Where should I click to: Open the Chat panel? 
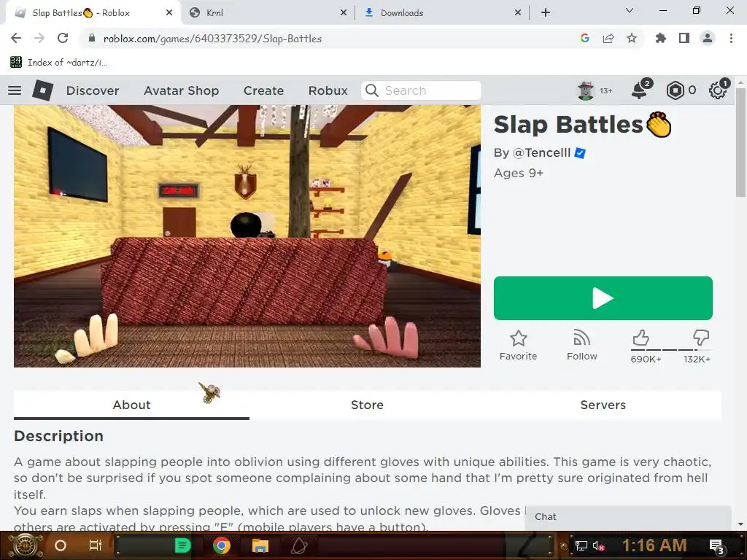click(x=628, y=517)
